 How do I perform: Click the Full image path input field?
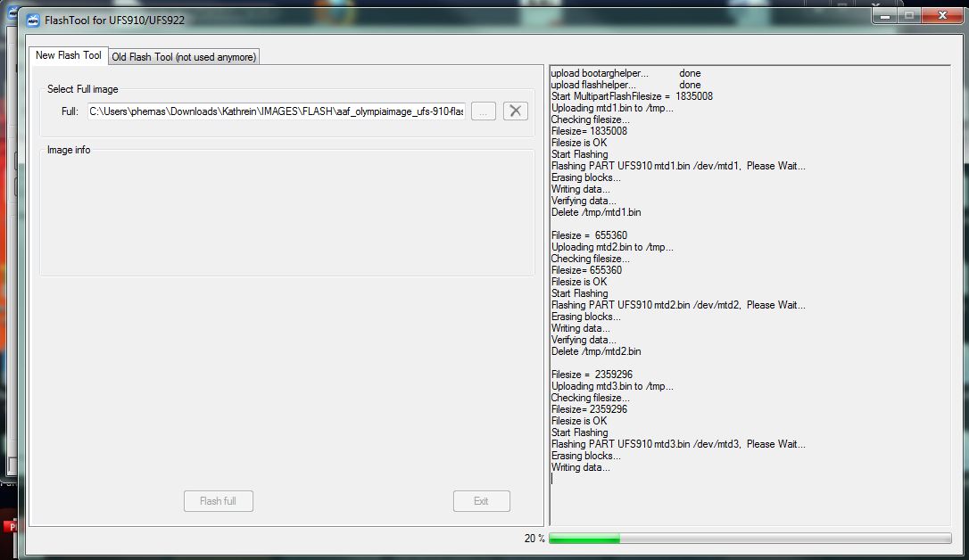(x=277, y=111)
